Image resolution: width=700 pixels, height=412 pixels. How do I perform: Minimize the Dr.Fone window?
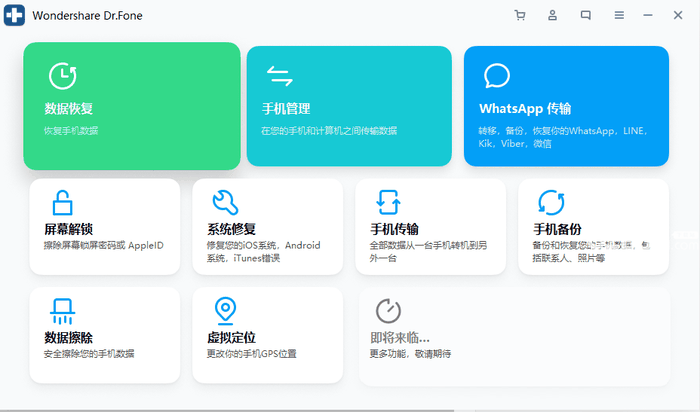(648, 16)
